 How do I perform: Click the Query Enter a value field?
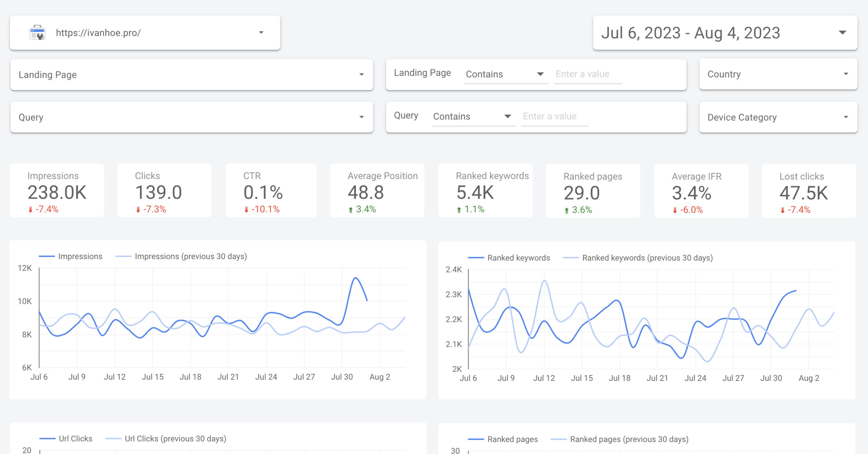pos(555,116)
